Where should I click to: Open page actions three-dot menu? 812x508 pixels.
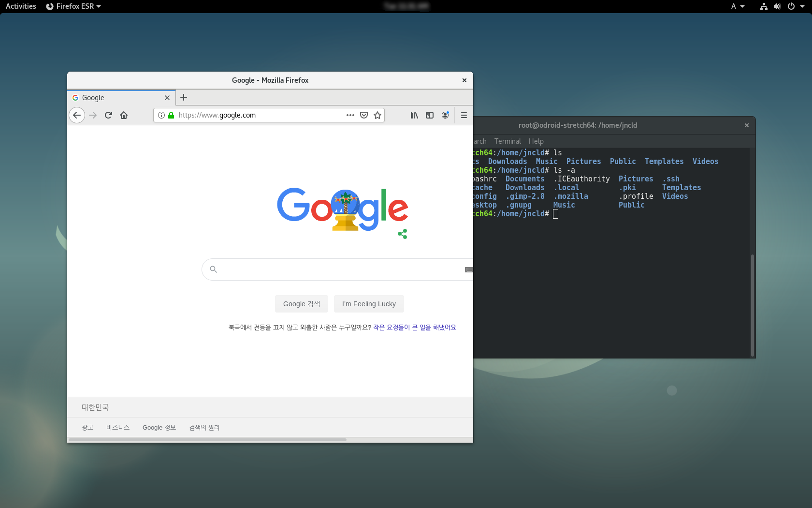(350, 115)
